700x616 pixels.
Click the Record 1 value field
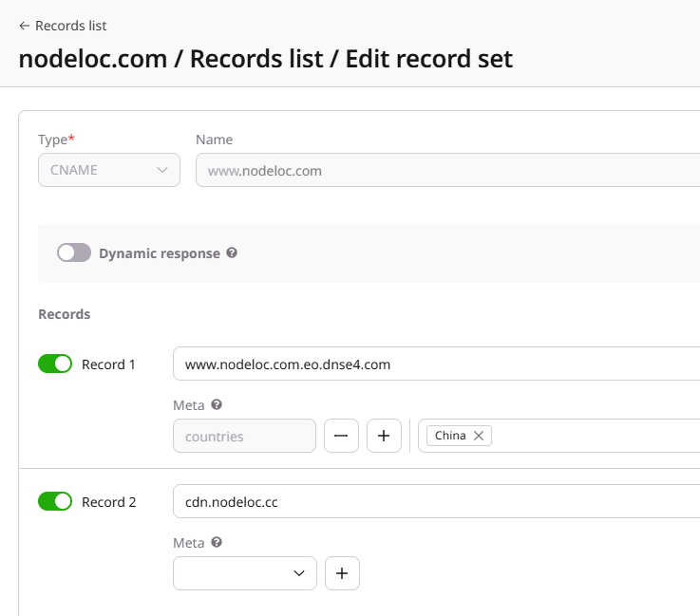[x=437, y=364]
